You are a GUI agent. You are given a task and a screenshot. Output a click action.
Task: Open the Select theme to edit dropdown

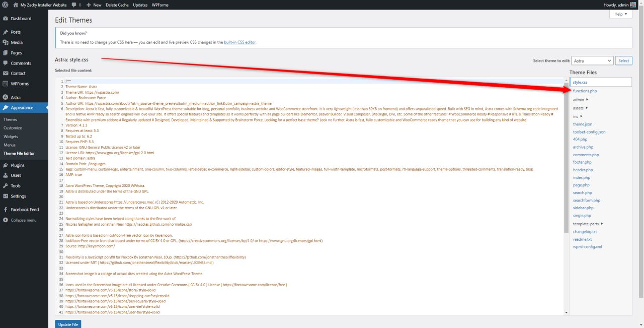click(x=592, y=60)
